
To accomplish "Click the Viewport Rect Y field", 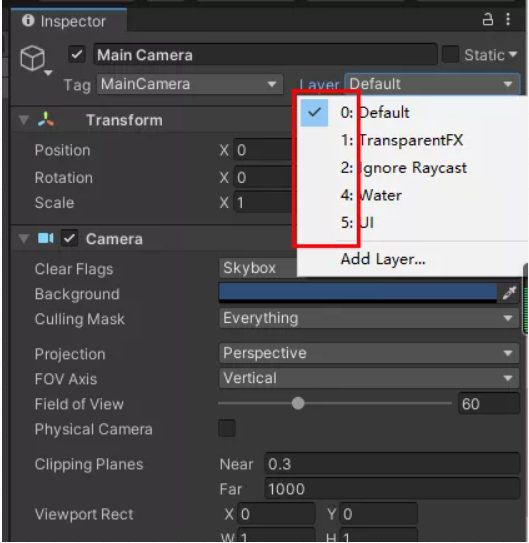I will pyautogui.click(x=379, y=514).
